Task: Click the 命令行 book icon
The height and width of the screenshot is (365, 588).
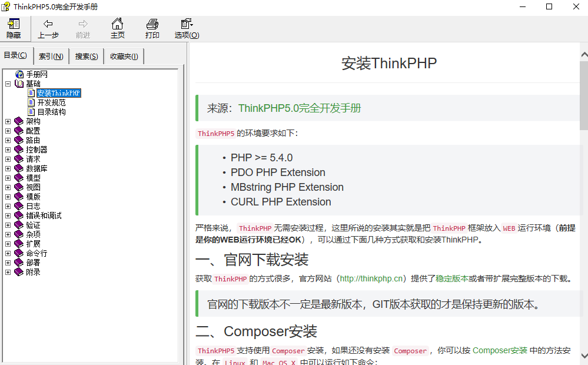Action: pos(18,253)
